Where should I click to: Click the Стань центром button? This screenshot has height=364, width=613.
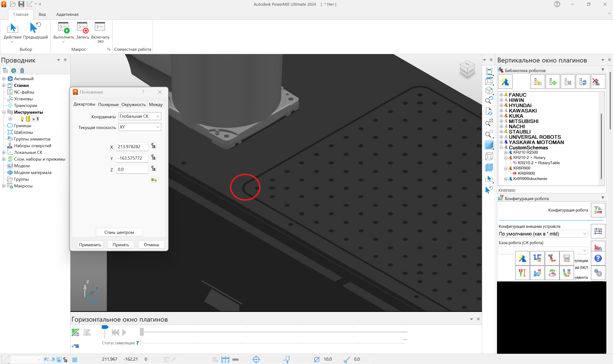(119, 232)
